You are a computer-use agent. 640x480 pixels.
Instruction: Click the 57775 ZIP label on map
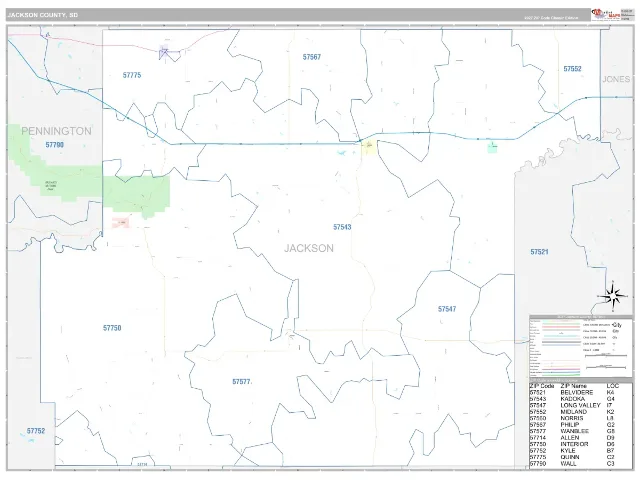132,75
